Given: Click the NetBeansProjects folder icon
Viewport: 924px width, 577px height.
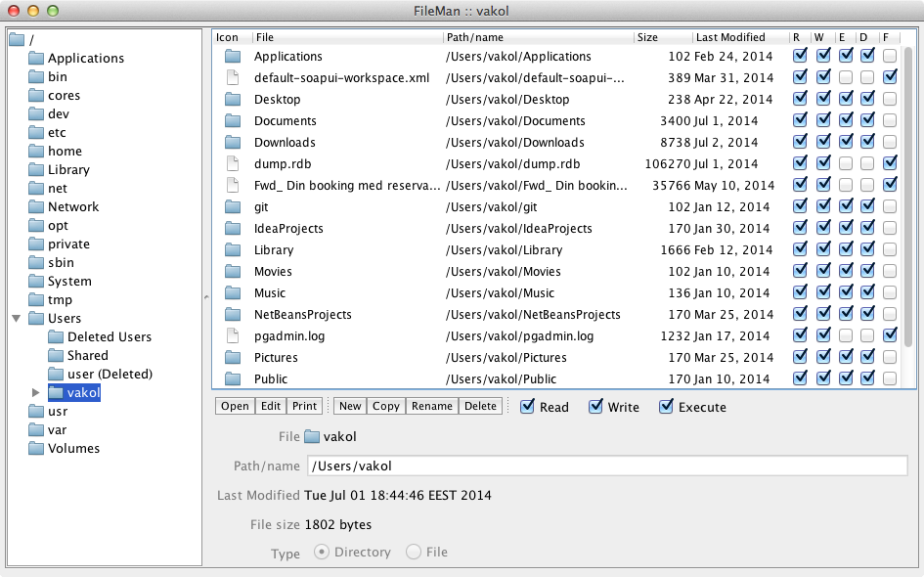Looking at the screenshot, I should [x=233, y=315].
